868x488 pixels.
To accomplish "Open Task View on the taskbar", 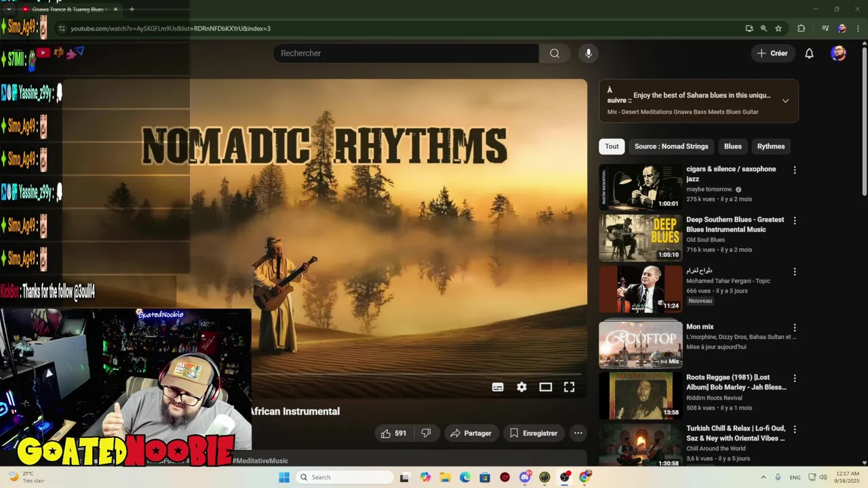I will point(405,477).
